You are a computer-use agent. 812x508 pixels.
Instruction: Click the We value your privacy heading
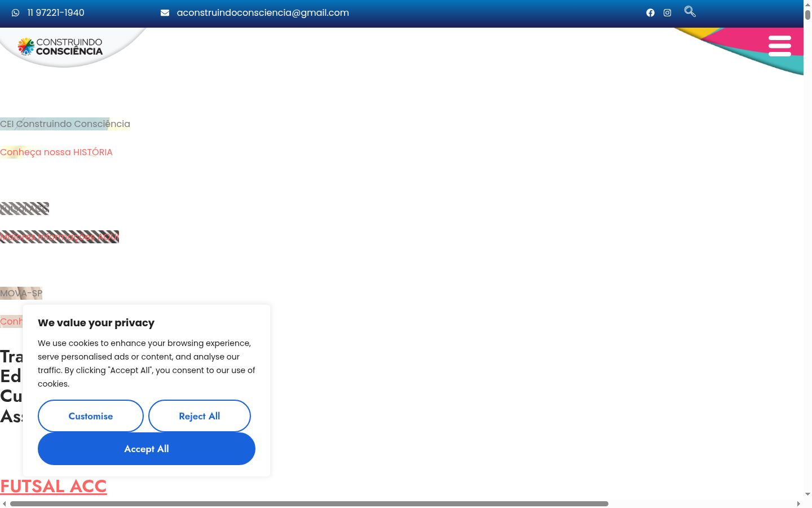pos(96,323)
